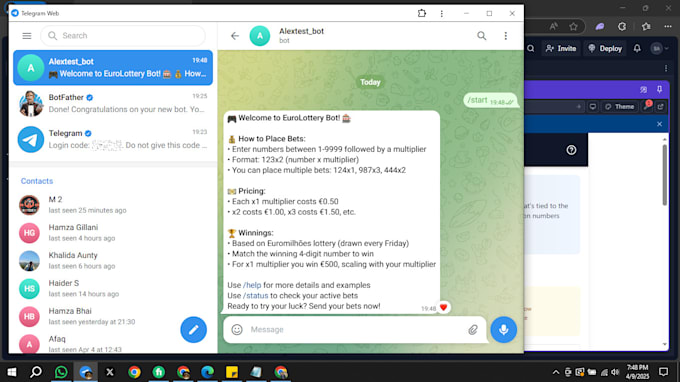Viewport: 680px width, 382px height.
Task: Click the volume speaker tray icon
Action: pyautogui.click(x=615, y=372)
